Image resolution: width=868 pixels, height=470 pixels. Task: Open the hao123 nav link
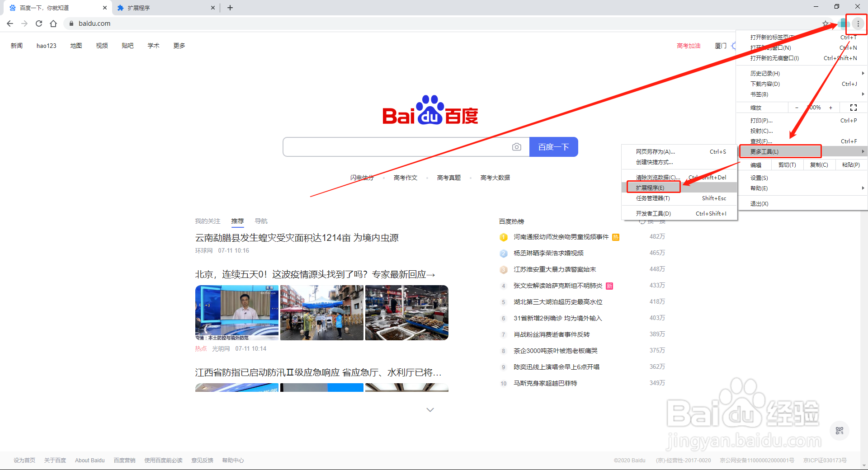click(x=47, y=46)
